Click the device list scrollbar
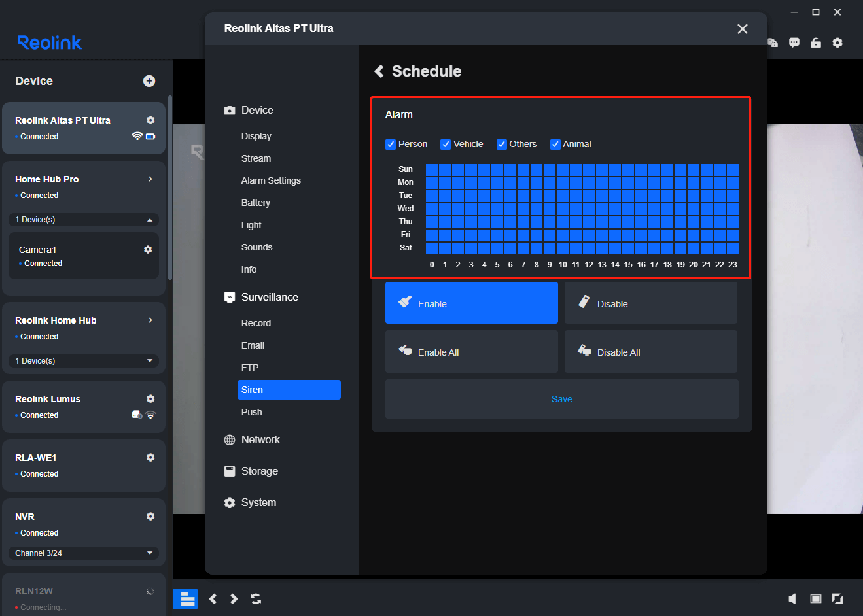This screenshot has height=616, width=863. 170,188
